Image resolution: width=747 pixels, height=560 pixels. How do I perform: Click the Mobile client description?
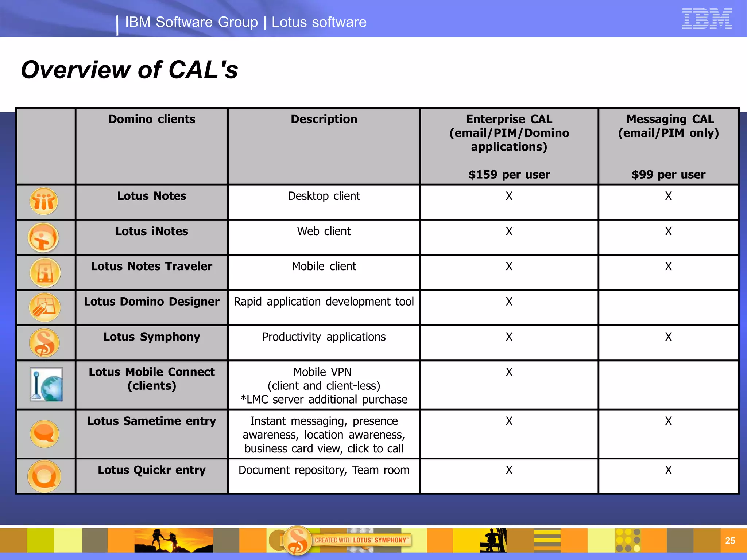324,266
